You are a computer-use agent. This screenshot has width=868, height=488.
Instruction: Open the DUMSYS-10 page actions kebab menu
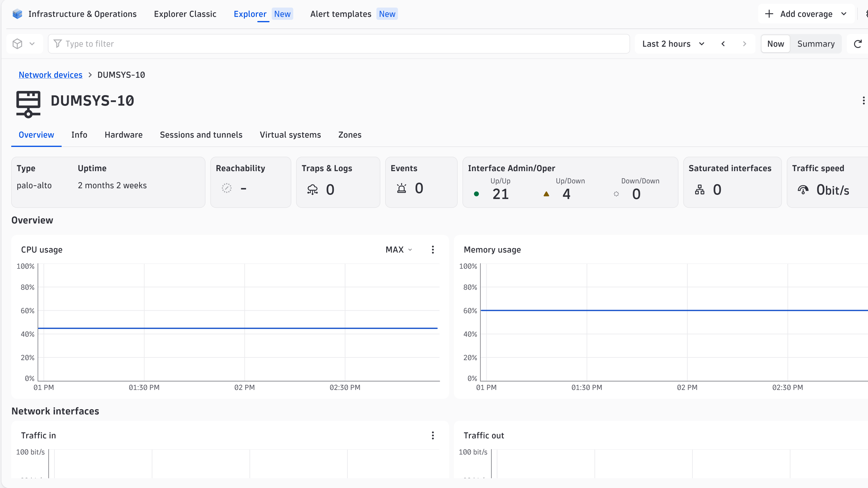863,100
